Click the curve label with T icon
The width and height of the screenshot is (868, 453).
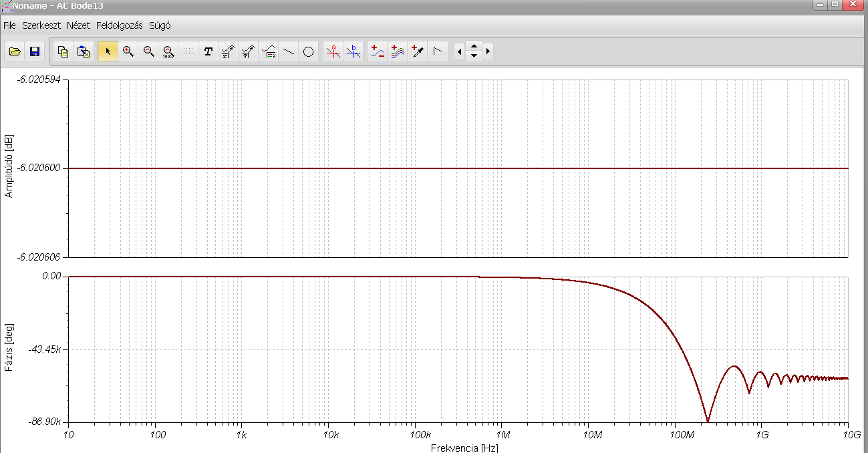pyautogui.click(x=228, y=51)
